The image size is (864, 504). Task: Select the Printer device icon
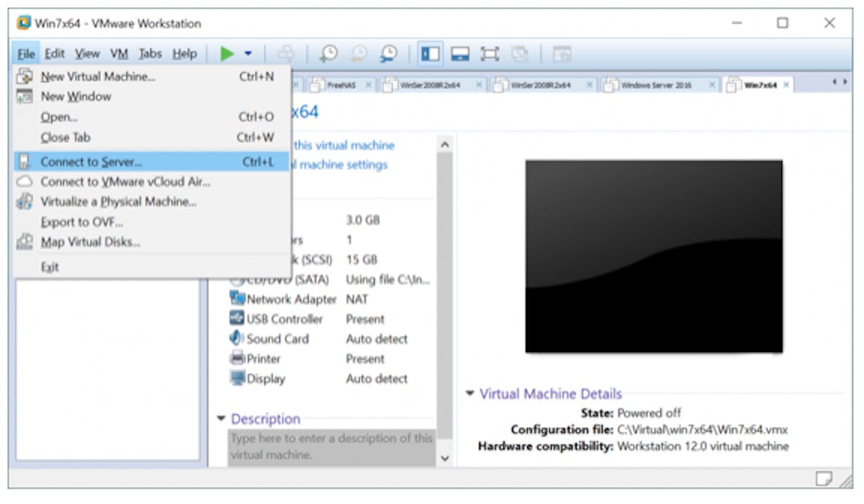click(237, 359)
